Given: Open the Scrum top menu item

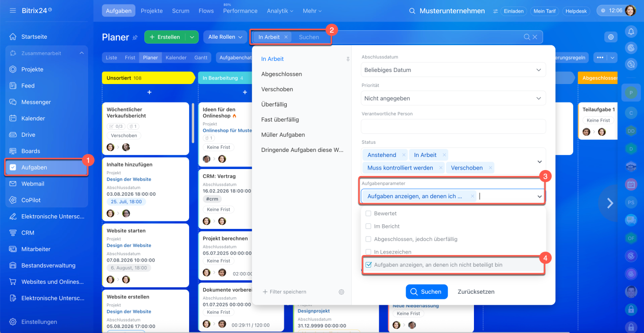Looking at the screenshot, I should [x=181, y=11].
